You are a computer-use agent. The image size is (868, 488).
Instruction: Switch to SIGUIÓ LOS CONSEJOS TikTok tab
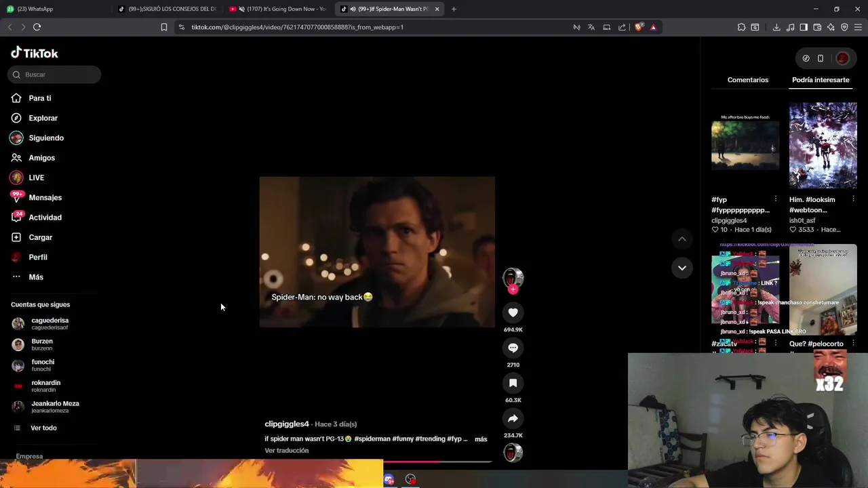pos(168,9)
